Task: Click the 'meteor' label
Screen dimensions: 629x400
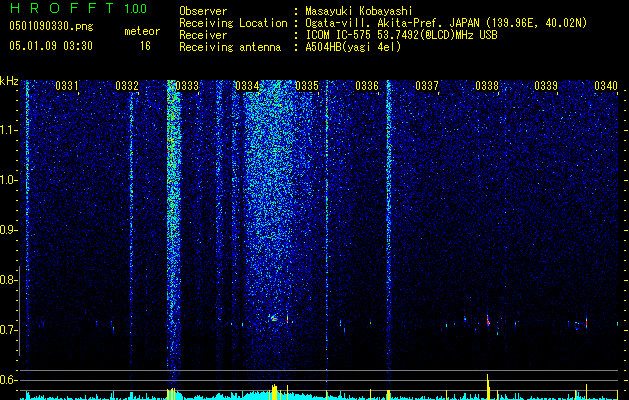Action: 142,31
